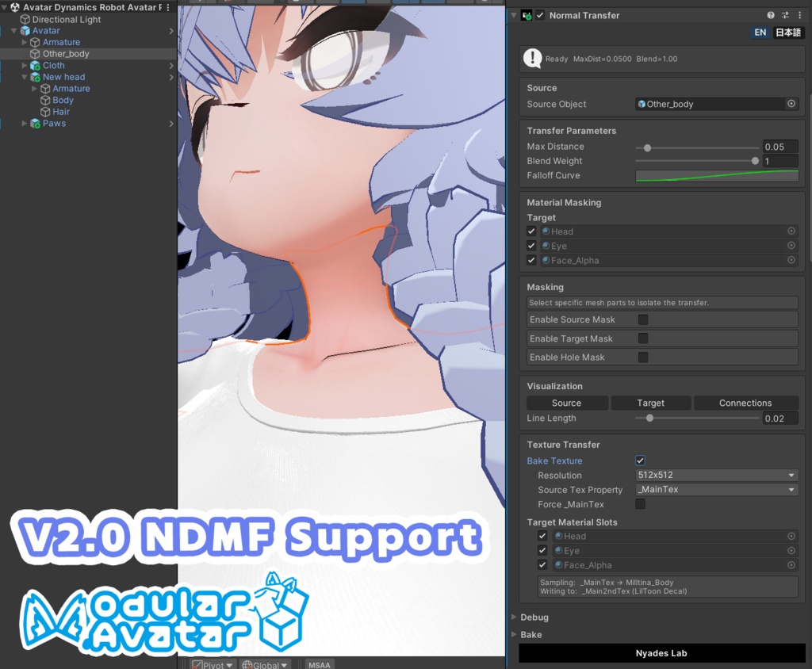Uncheck the Eye target material

point(531,246)
